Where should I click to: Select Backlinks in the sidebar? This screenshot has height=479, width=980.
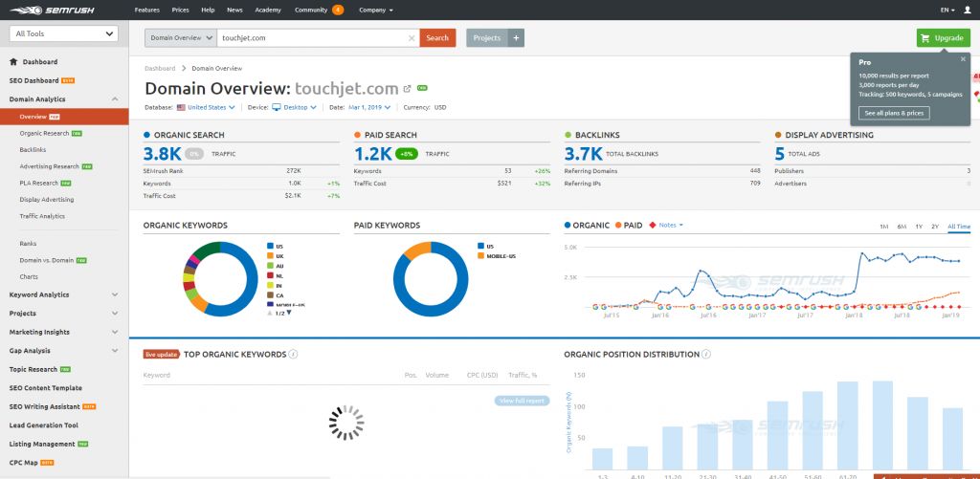(x=33, y=150)
